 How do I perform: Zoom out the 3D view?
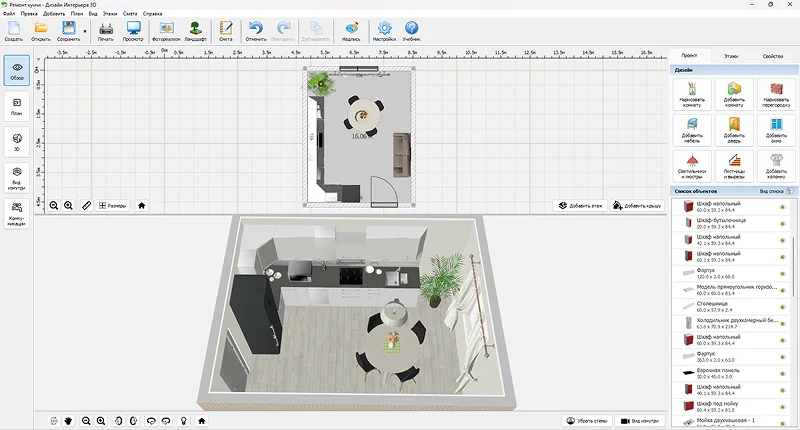(x=86, y=421)
